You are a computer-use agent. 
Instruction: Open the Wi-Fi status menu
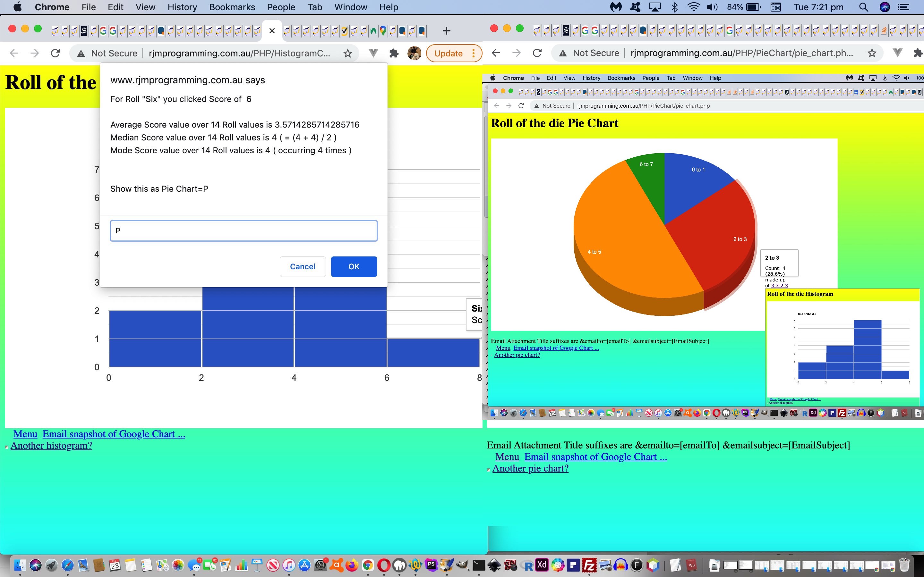click(693, 7)
